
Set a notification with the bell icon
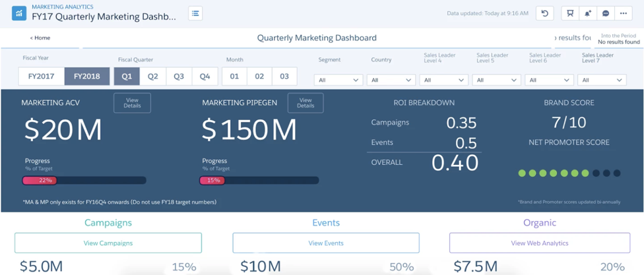pyautogui.click(x=588, y=13)
